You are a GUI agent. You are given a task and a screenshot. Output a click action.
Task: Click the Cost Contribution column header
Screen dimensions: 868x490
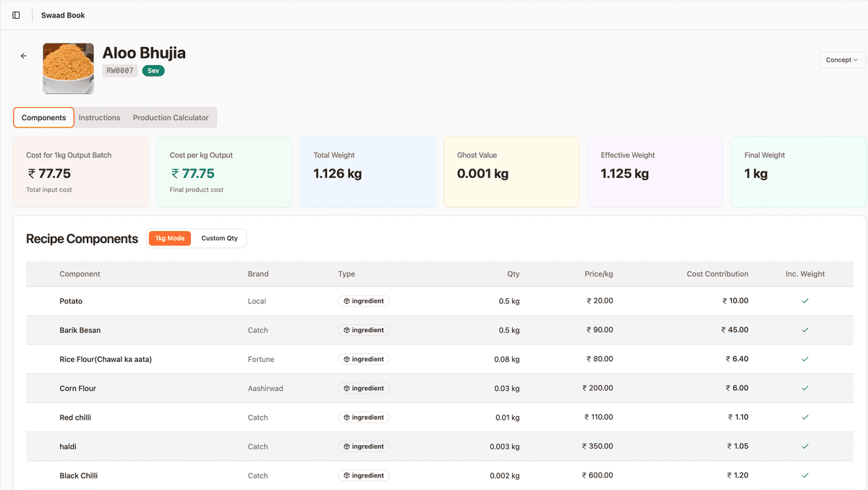[x=718, y=274]
